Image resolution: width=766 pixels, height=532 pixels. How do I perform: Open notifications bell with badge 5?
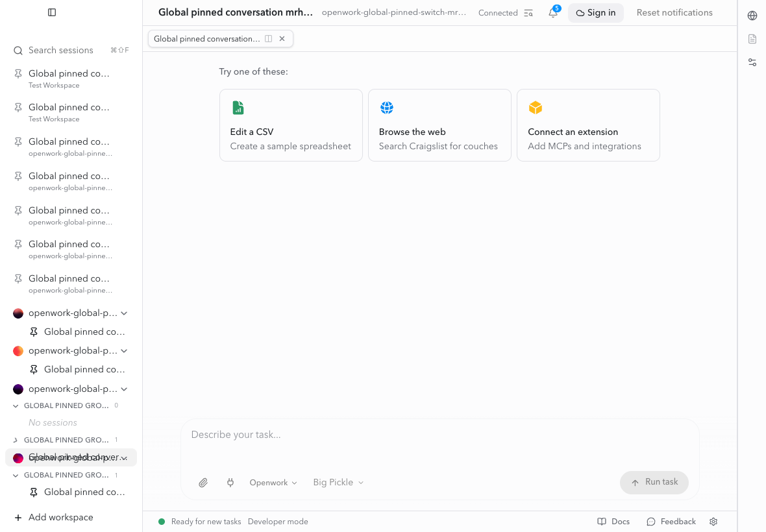pos(554,13)
